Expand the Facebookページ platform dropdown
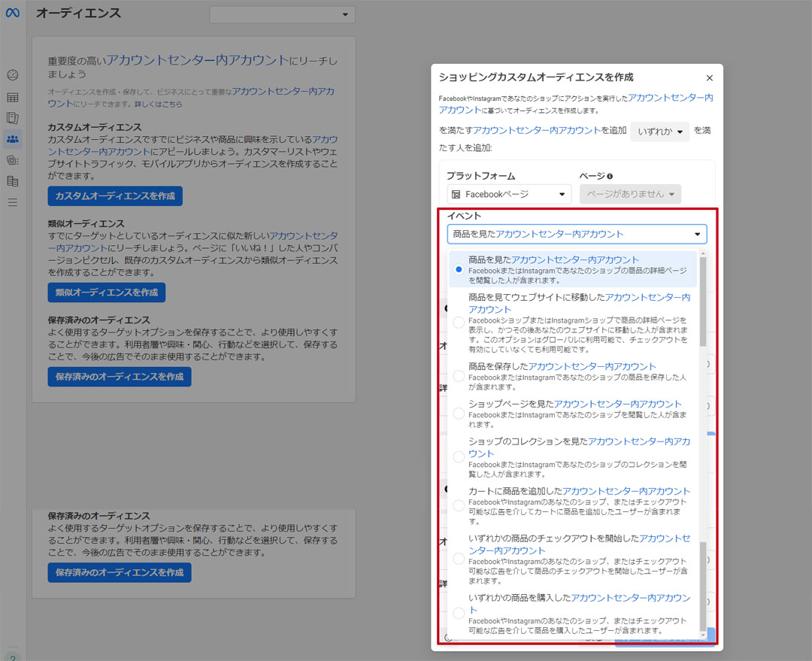The height and width of the screenshot is (661, 812). coord(508,194)
